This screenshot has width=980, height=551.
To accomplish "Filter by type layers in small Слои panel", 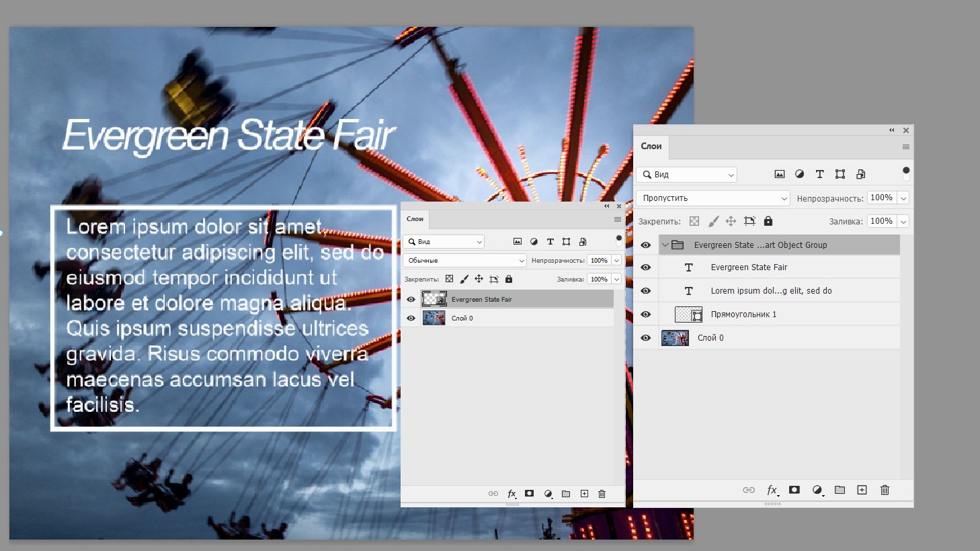I will pos(550,241).
